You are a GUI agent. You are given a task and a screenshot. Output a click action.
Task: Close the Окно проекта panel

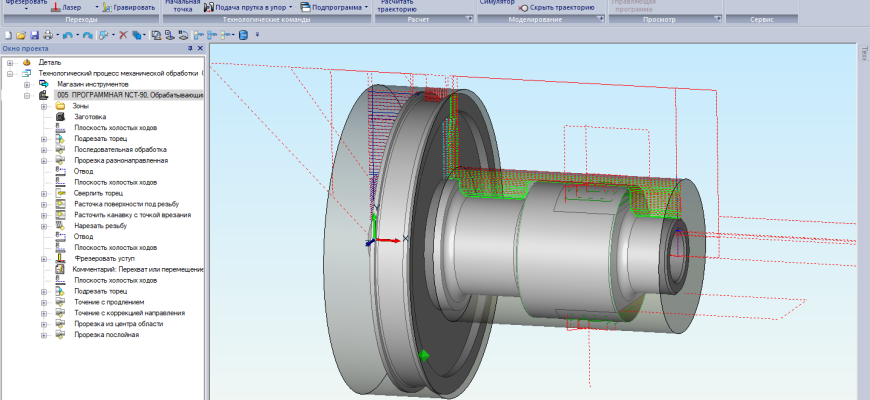[x=201, y=48]
